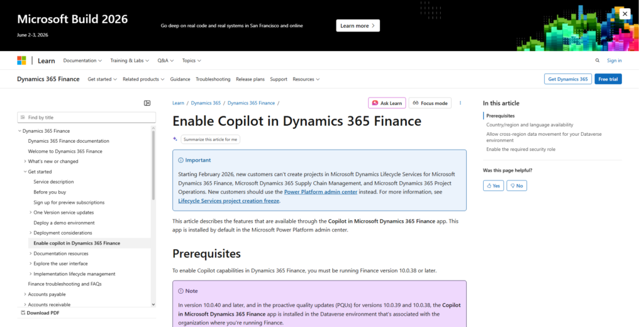
Task: Open Documentation dropdown menu
Action: coord(82,60)
